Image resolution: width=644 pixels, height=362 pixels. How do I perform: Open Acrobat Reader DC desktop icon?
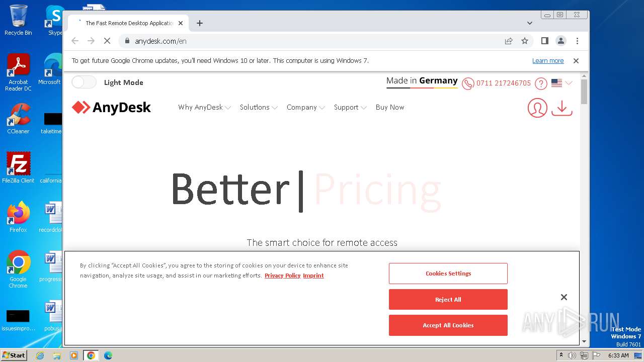tap(18, 72)
